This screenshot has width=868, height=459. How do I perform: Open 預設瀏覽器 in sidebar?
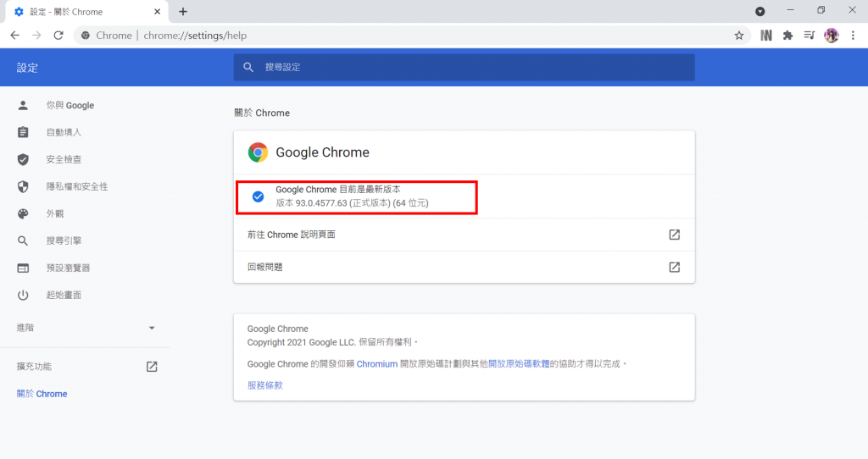point(68,268)
